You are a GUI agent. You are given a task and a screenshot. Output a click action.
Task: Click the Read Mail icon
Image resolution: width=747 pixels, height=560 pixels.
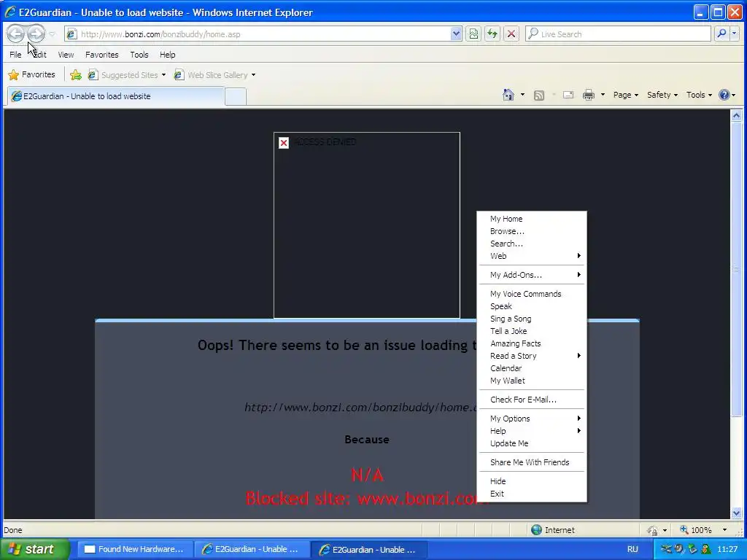pos(568,96)
